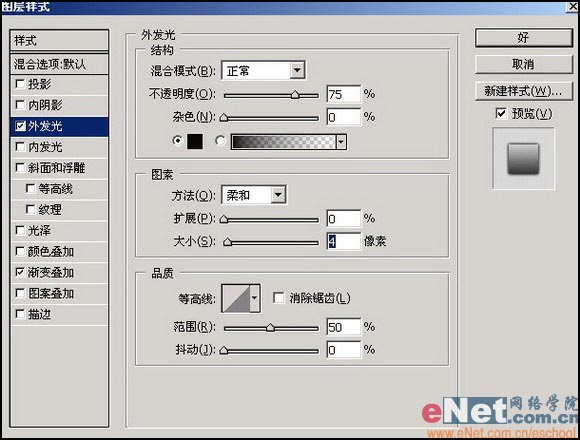
Task: Enable the 内阴影 inner shadow checkbox
Action: 20,105
